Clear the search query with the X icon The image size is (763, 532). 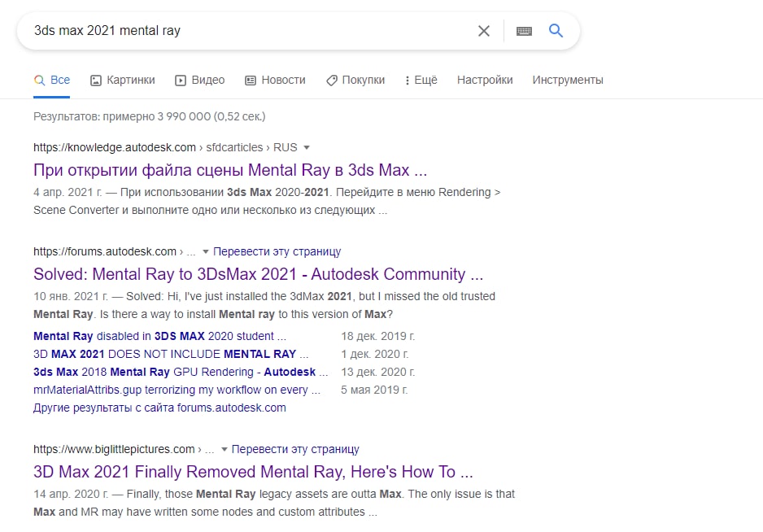pos(484,31)
